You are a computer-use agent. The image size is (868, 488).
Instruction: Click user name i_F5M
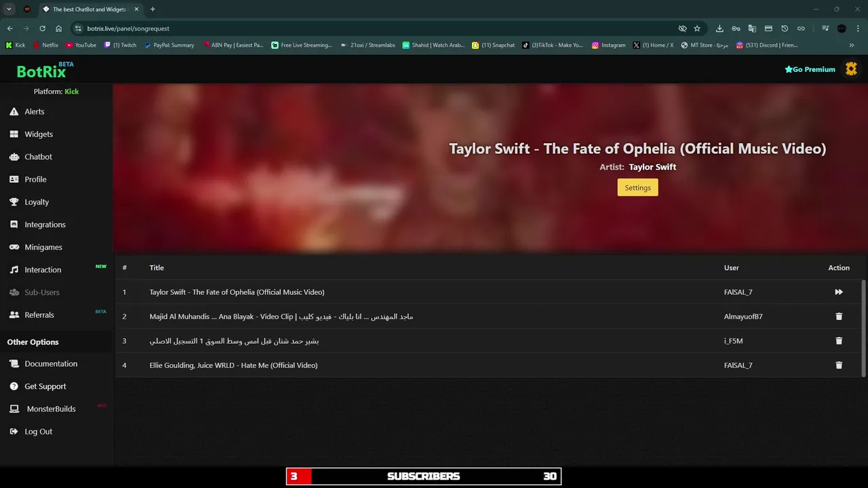pyautogui.click(x=733, y=341)
